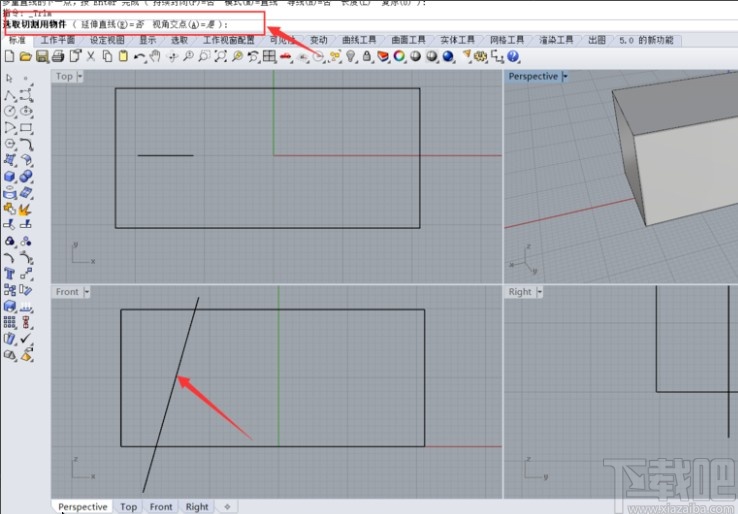The height and width of the screenshot is (514, 738).
Task: Click the Perspective viewport title label
Action: click(x=533, y=76)
